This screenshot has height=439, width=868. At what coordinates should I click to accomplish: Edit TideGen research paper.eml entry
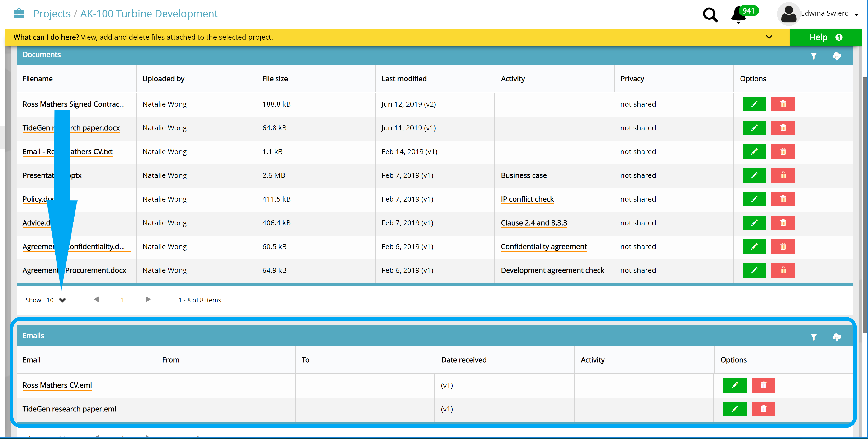pyautogui.click(x=735, y=409)
